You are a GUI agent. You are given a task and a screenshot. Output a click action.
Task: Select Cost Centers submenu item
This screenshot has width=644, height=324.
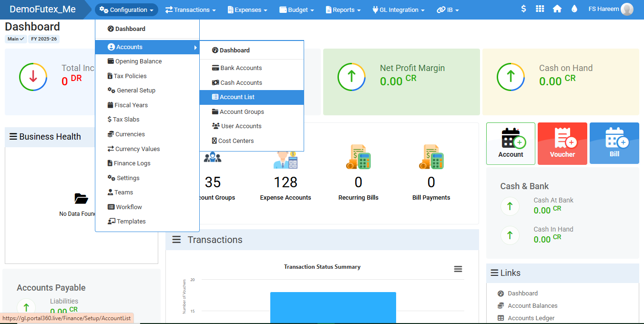tap(235, 141)
